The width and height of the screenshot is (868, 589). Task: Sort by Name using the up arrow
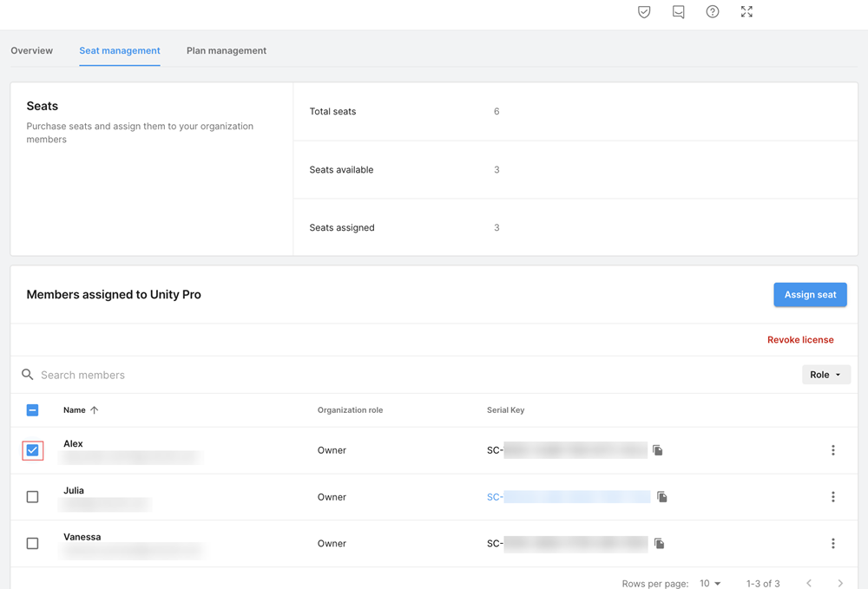point(94,409)
